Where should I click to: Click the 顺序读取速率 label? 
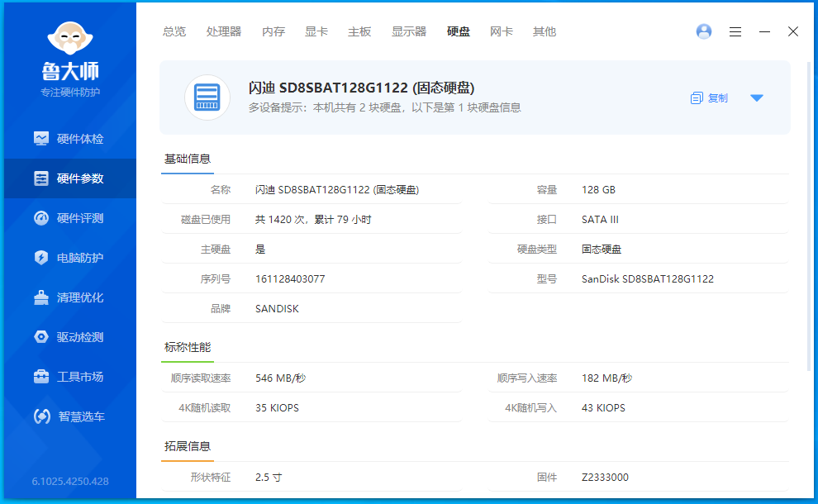point(201,378)
